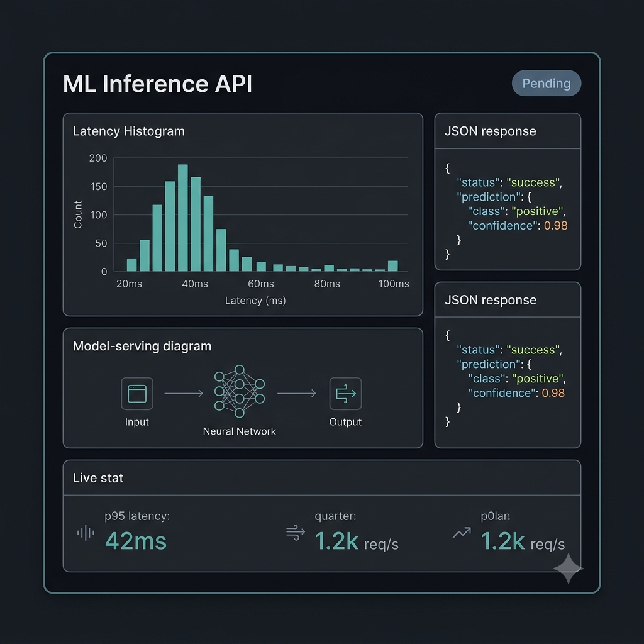
Task: Select the Output export arrow icon
Action: tap(345, 394)
